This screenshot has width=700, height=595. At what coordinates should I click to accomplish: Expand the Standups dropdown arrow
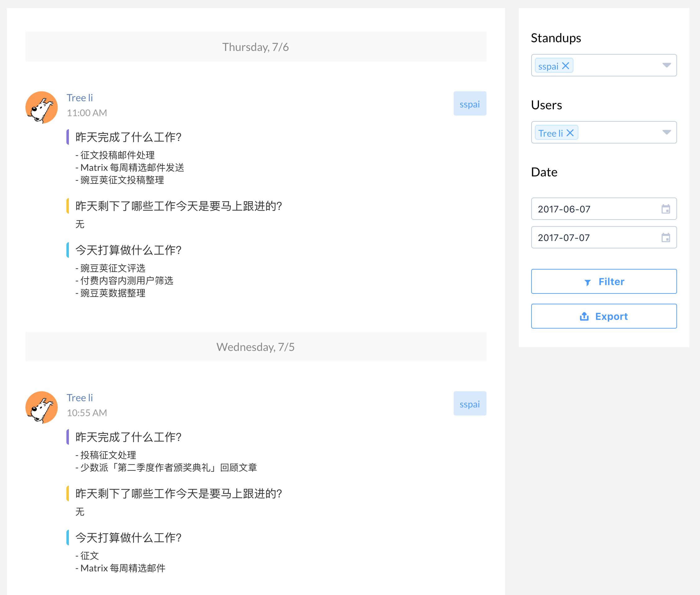tap(666, 65)
